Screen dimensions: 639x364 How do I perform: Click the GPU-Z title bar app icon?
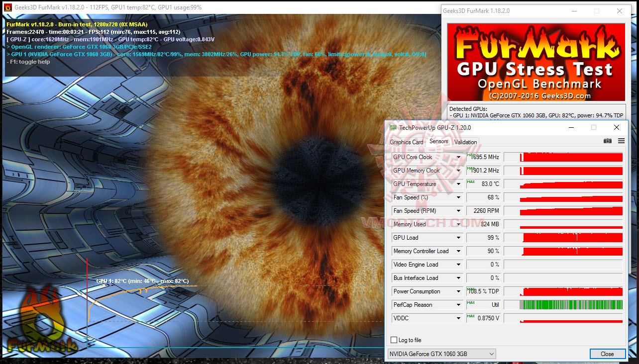coord(393,128)
